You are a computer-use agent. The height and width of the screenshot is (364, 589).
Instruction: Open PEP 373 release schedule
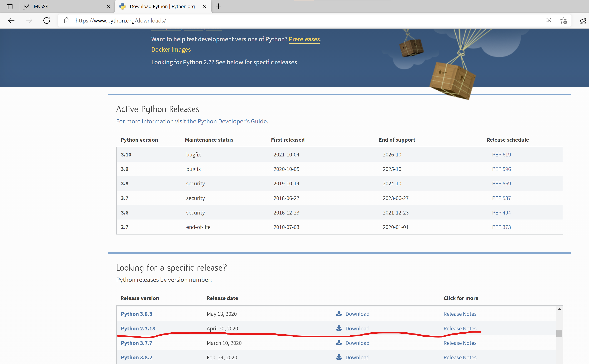501,227
